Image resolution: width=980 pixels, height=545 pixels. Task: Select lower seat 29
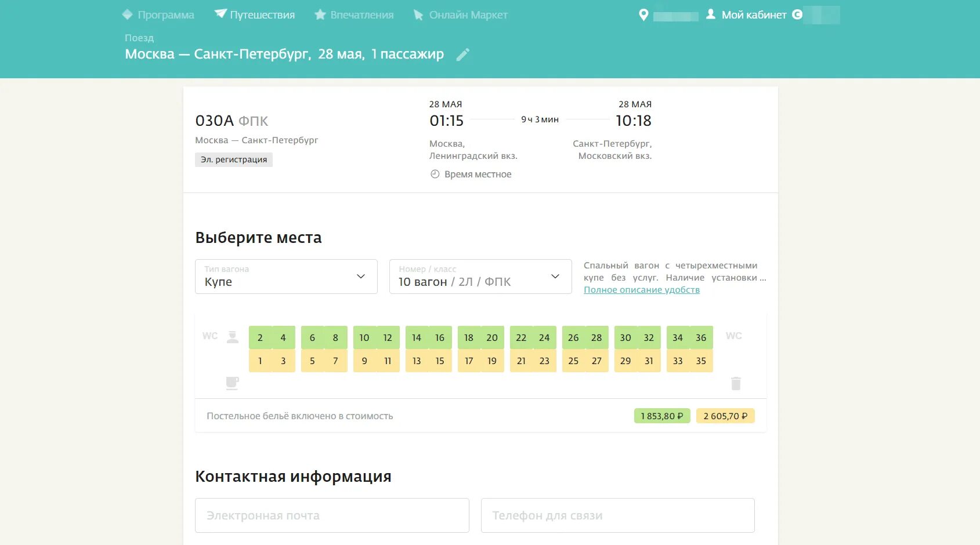(625, 361)
